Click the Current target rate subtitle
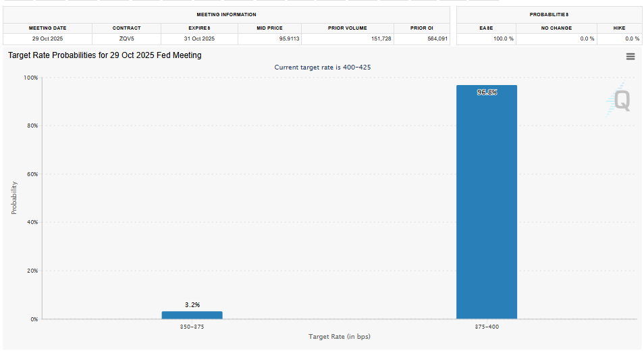 point(322,67)
